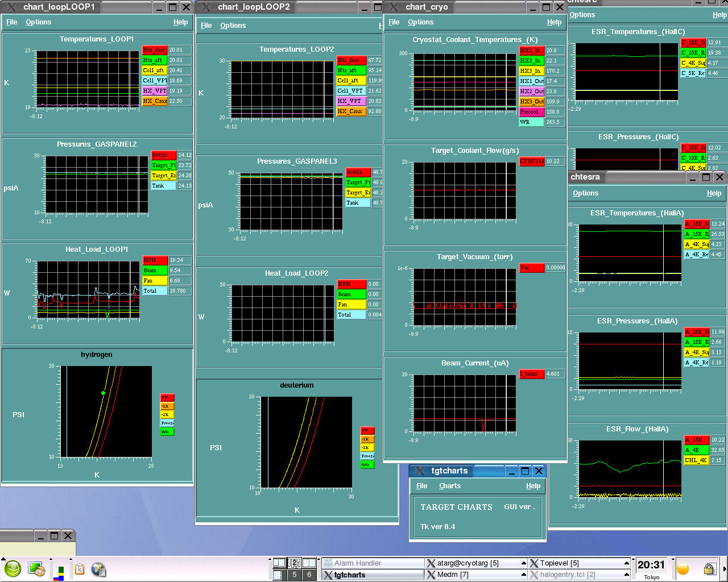728x582 pixels.
Task: Click the green data point on hydrogen plot
Action: [x=103, y=393]
